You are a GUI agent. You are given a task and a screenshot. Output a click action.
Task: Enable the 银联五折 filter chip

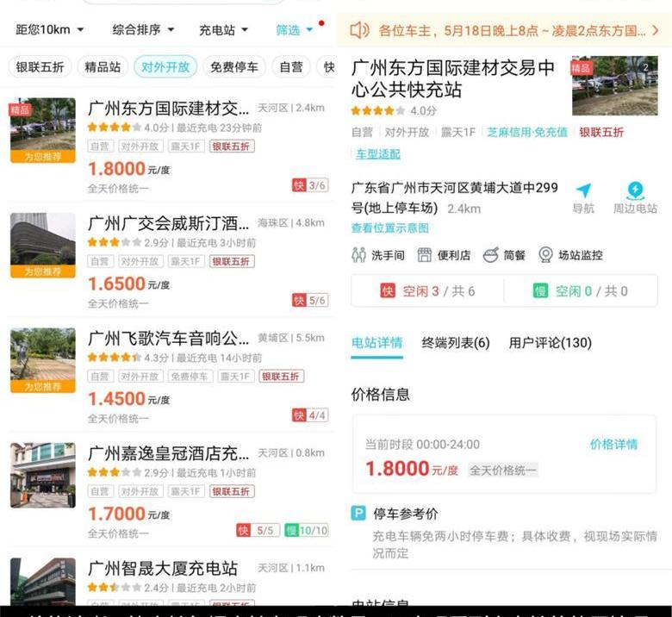tap(40, 67)
